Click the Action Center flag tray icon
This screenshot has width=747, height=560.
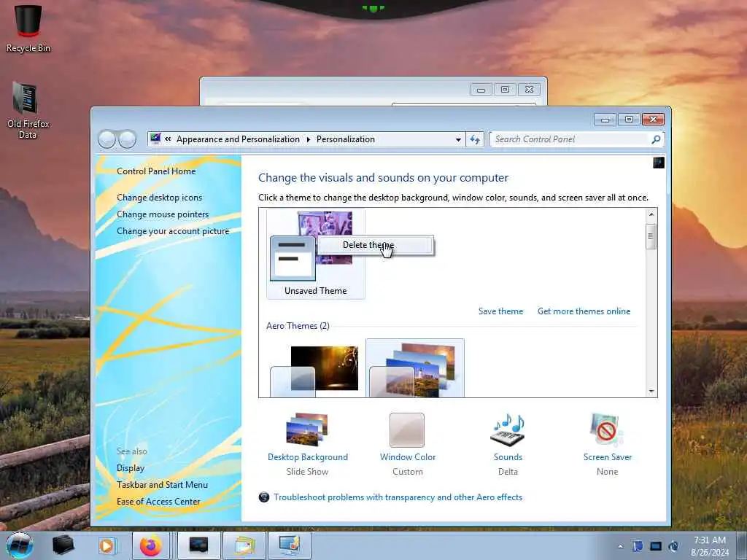click(x=638, y=546)
